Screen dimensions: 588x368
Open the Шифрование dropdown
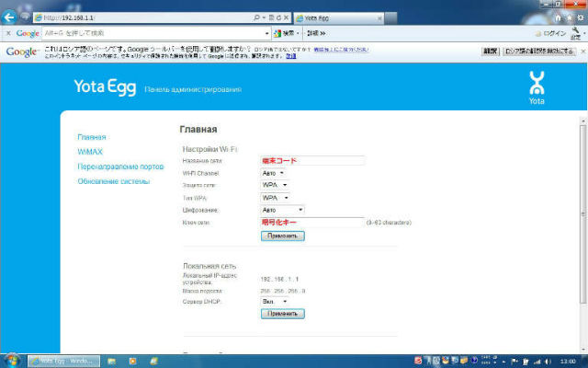282,209
